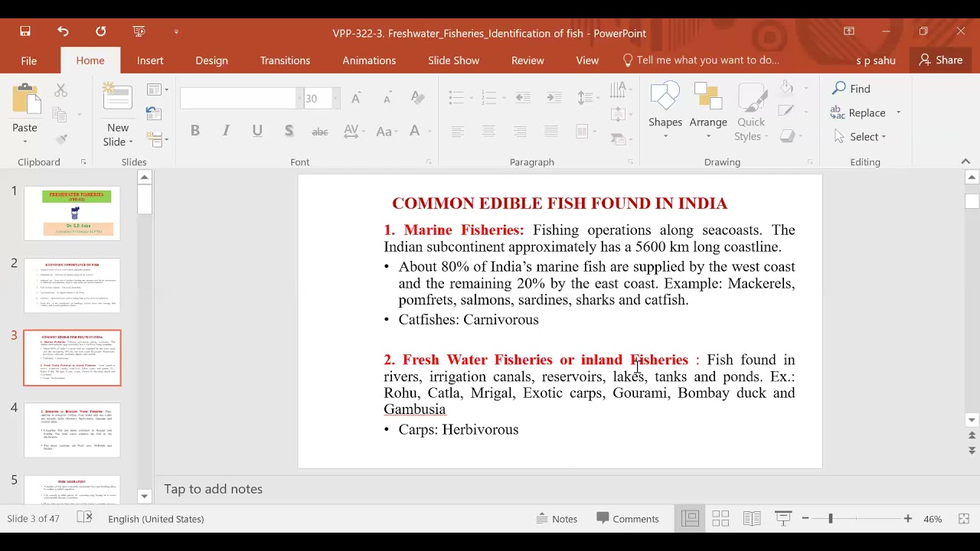Decrease list indent level
Viewport: 980px width, 551px height.
tap(523, 98)
